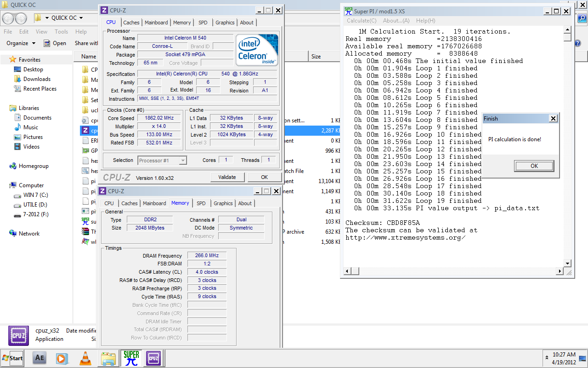
Task: Open Windows Explorer taskbar icon
Action: click(x=108, y=358)
